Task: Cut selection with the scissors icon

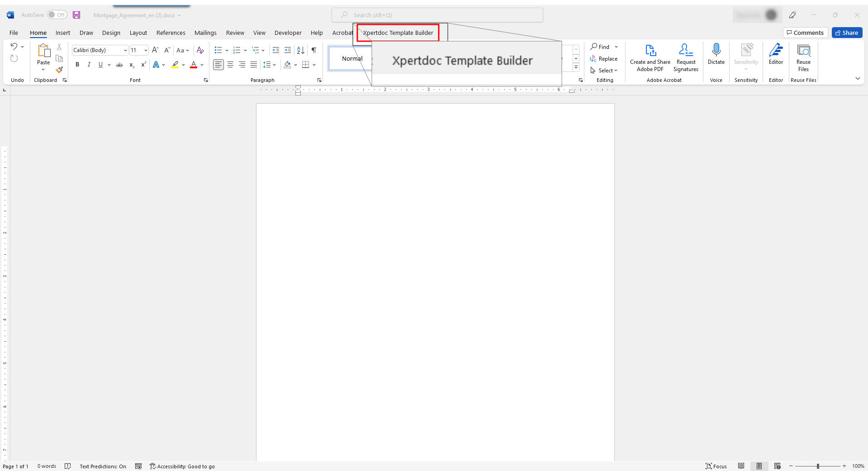Action: tap(59, 47)
